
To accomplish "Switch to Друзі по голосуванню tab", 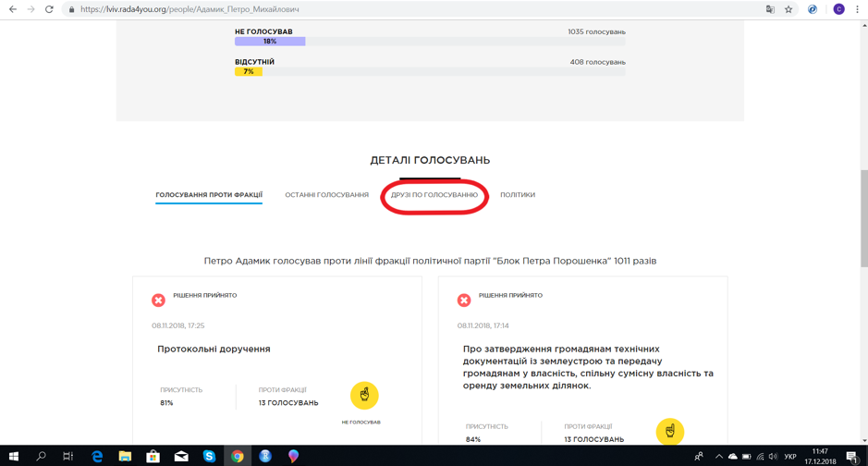I will pyautogui.click(x=434, y=195).
